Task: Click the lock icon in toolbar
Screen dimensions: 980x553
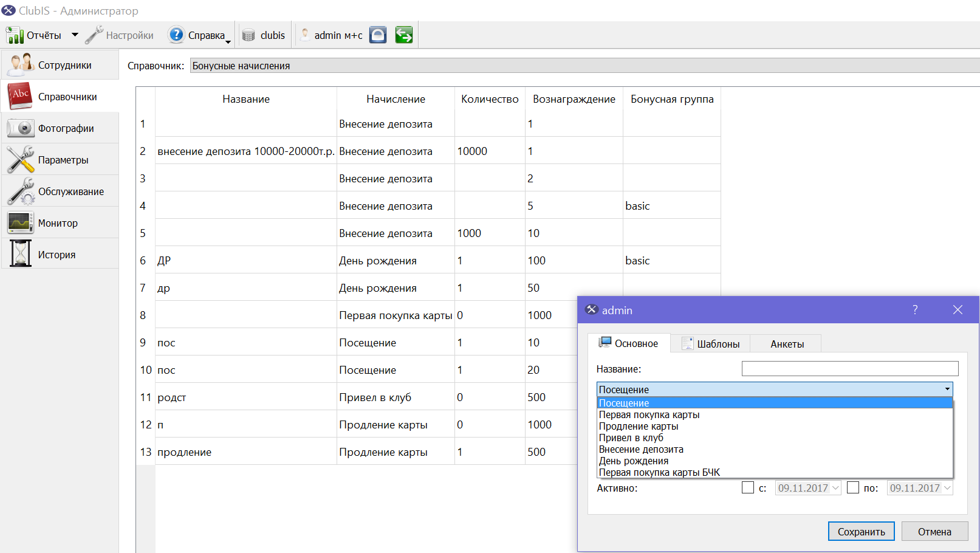Action: coord(378,35)
